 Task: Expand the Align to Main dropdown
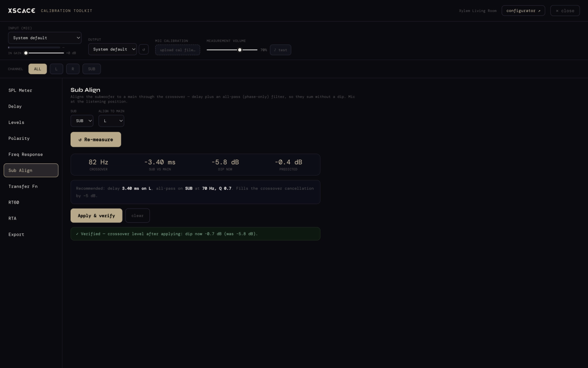pos(111,121)
